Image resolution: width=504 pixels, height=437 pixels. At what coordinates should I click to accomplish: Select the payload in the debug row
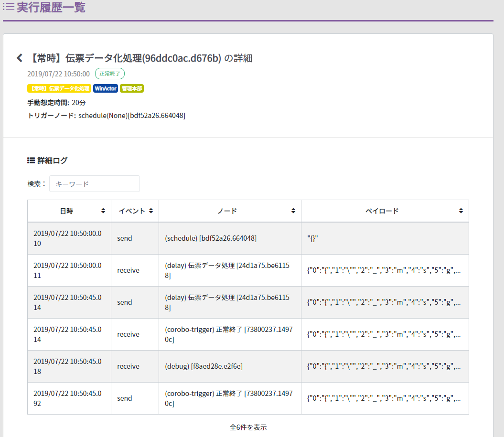click(x=385, y=366)
